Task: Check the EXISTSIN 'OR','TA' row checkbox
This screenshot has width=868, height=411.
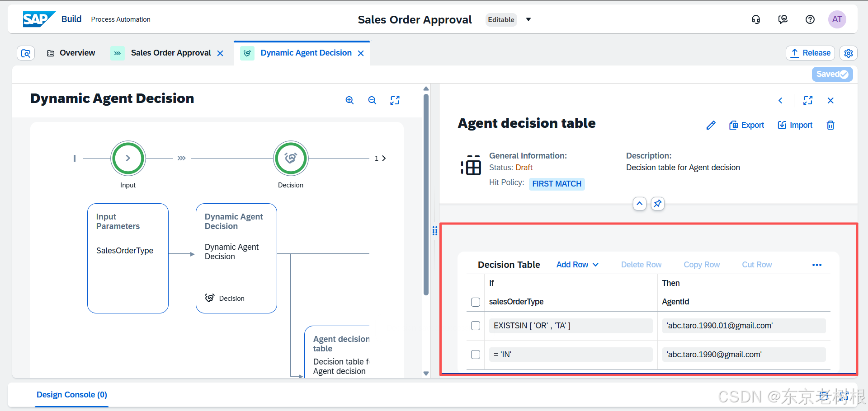Action: [476, 326]
